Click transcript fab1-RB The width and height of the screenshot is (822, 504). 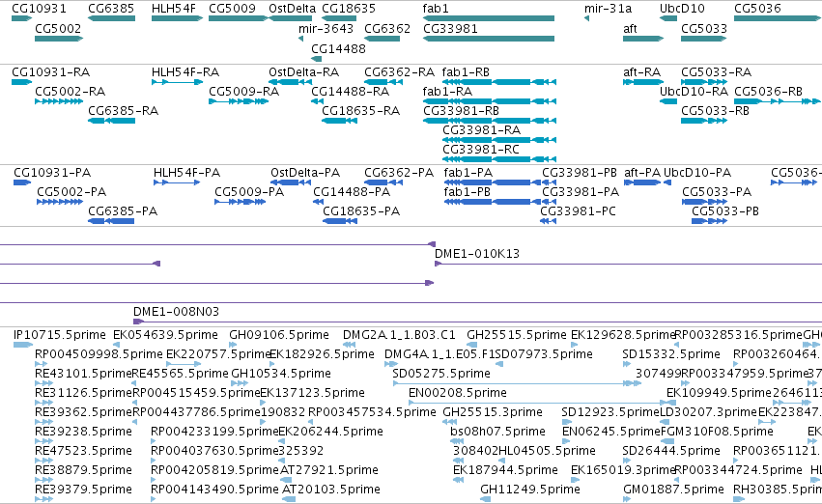click(x=466, y=71)
